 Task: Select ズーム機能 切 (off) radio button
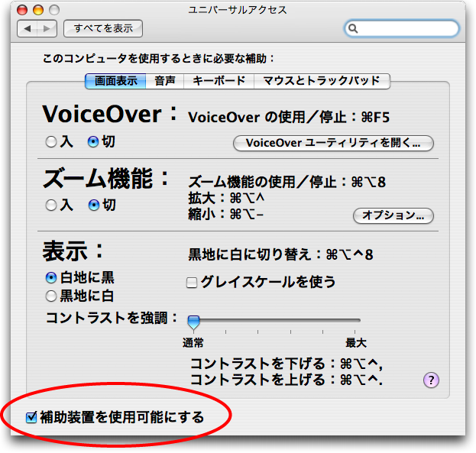tap(93, 205)
